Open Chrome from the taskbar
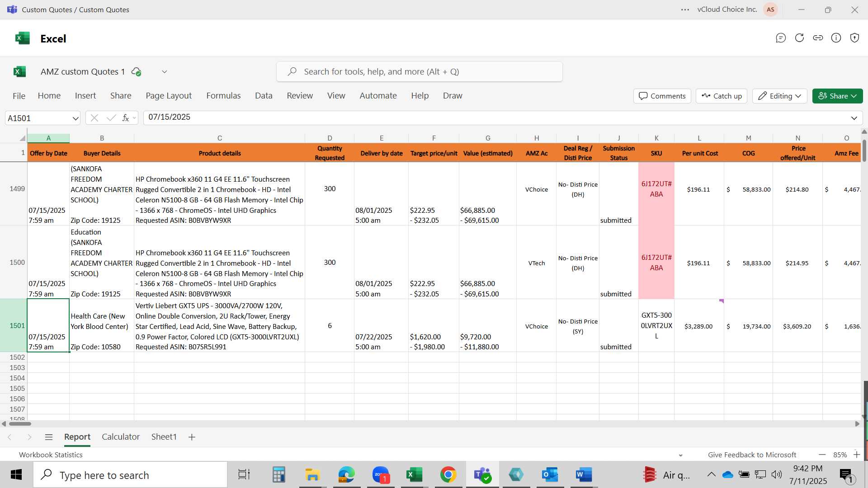Screen dimensions: 868x488 [x=448, y=474]
